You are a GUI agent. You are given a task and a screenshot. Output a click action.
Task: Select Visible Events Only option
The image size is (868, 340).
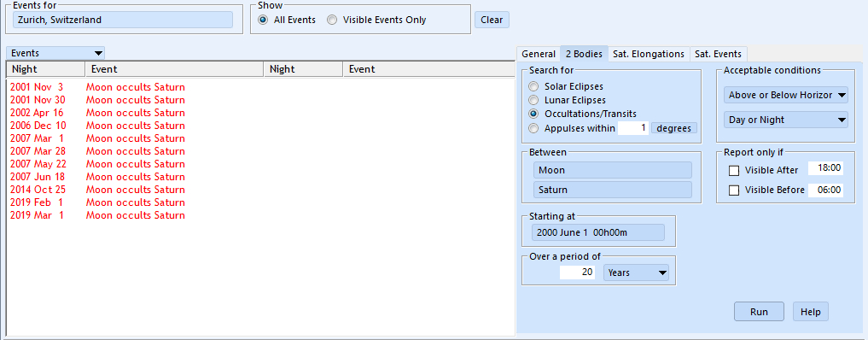332,20
